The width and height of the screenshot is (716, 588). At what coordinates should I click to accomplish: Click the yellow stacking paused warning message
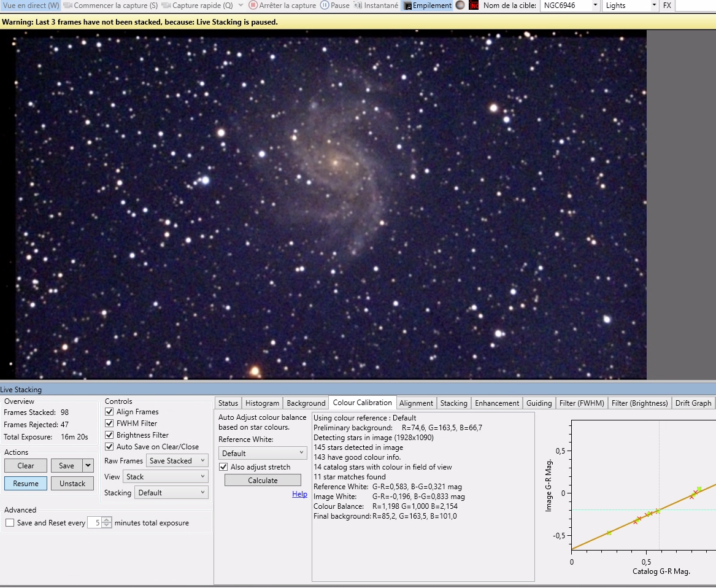[140, 22]
